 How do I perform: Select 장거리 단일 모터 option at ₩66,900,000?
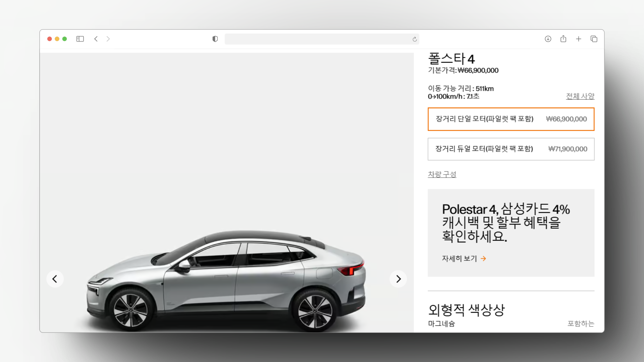pyautogui.click(x=511, y=119)
